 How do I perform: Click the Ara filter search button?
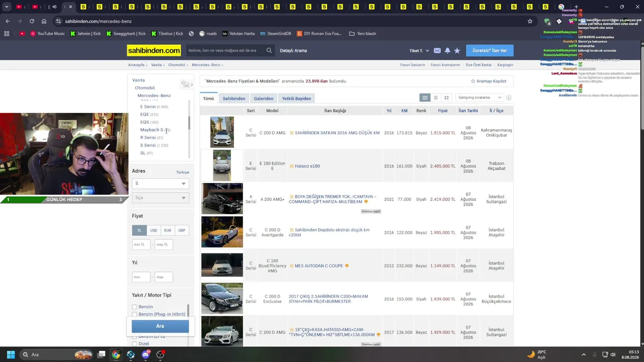(x=160, y=326)
